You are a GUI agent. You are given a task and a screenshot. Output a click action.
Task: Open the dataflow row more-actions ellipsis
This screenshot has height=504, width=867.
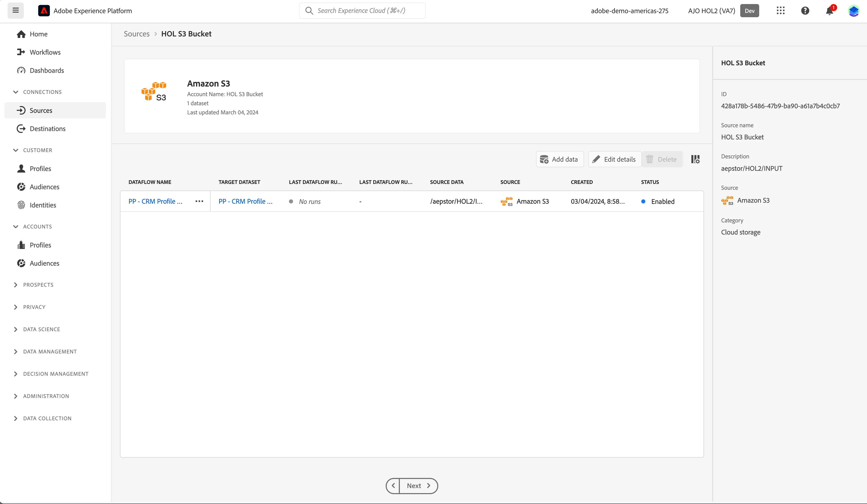coord(199,201)
